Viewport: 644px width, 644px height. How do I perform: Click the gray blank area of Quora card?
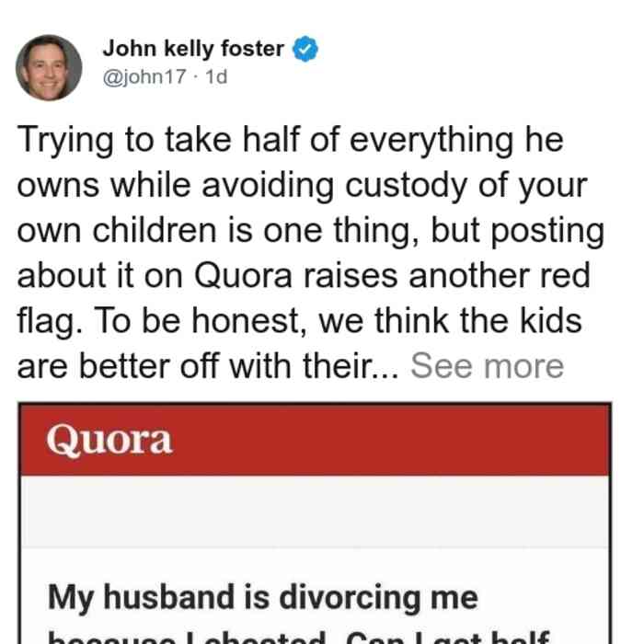tap(315, 512)
